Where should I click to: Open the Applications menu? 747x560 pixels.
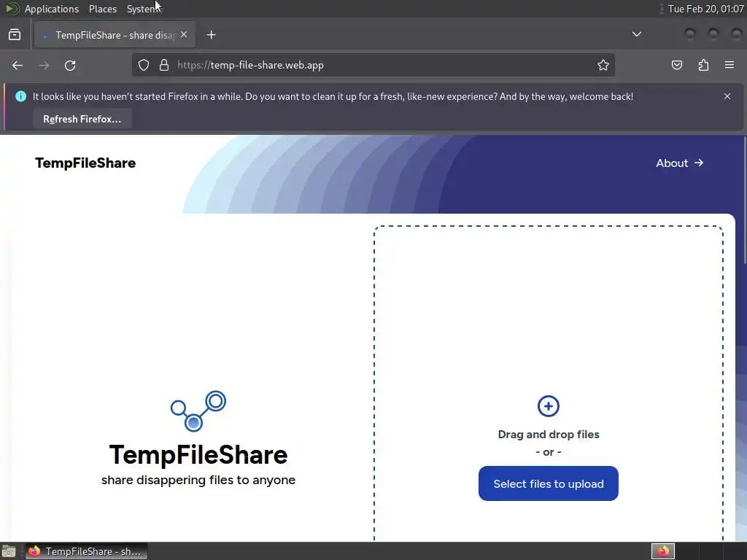click(52, 9)
